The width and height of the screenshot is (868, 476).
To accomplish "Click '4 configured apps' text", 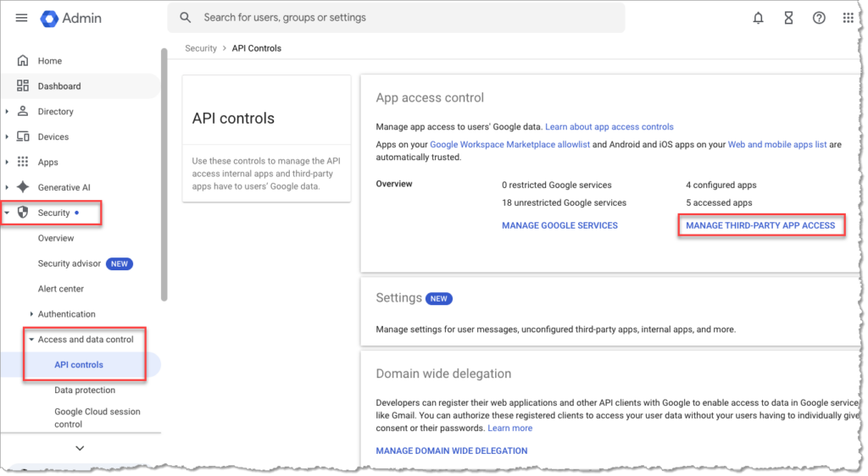I will (x=721, y=185).
